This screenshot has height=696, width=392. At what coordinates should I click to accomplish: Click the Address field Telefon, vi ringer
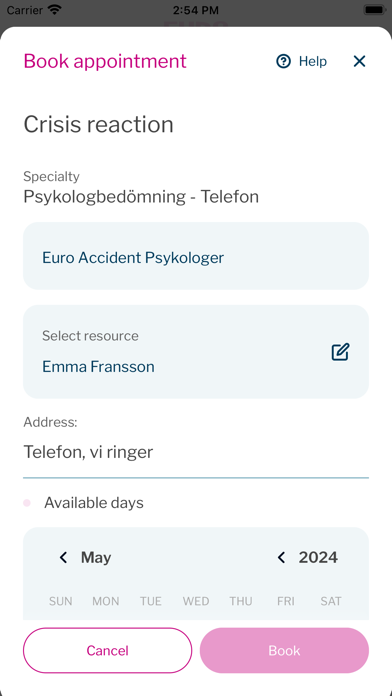(196, 453)
